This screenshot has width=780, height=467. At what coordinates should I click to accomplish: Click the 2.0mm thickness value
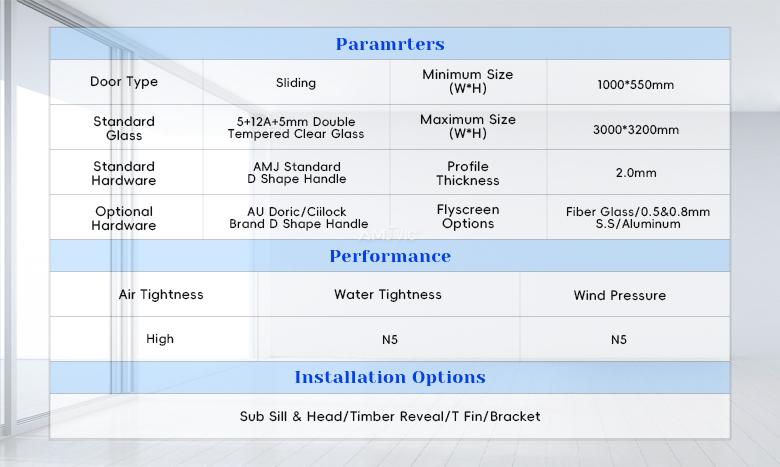[x=636, y=173]
